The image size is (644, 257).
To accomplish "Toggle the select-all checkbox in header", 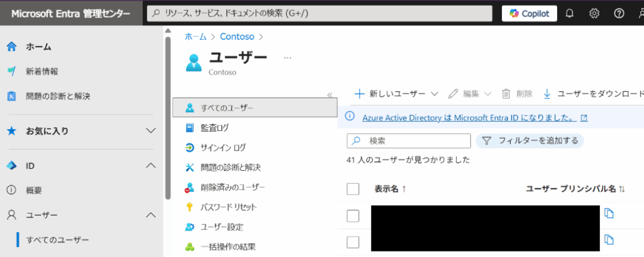I will 353,189.
